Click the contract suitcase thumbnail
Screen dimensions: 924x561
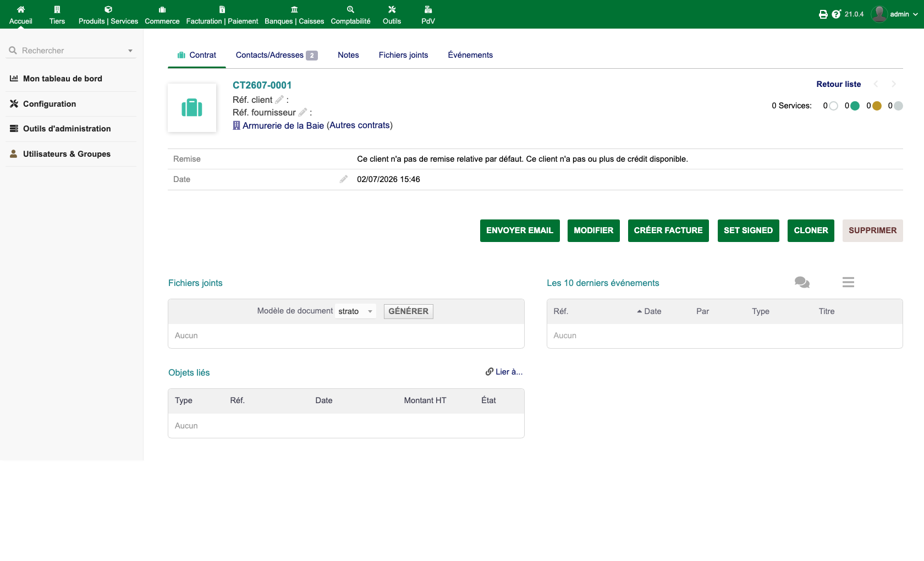pyautogui.click(x=192, y=108)
